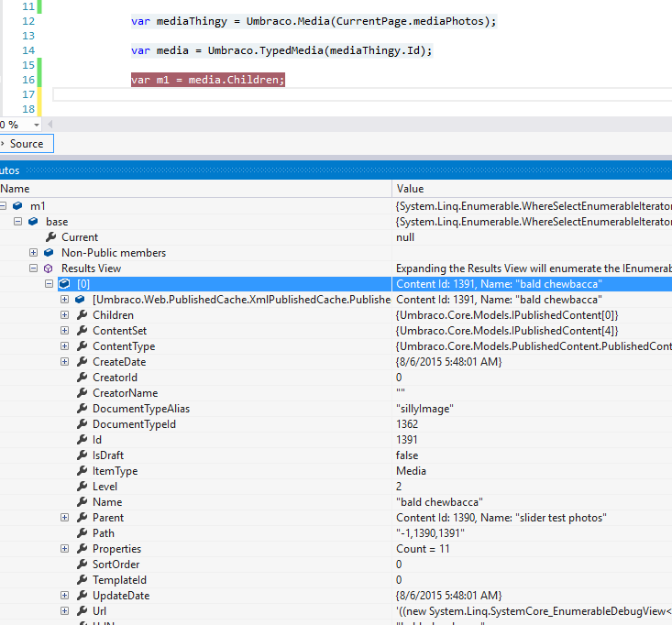Viewport: 672px width, 625px height.
Task: Click the base object cube icon
Action: pyautogui.click(x=33, y=222)
